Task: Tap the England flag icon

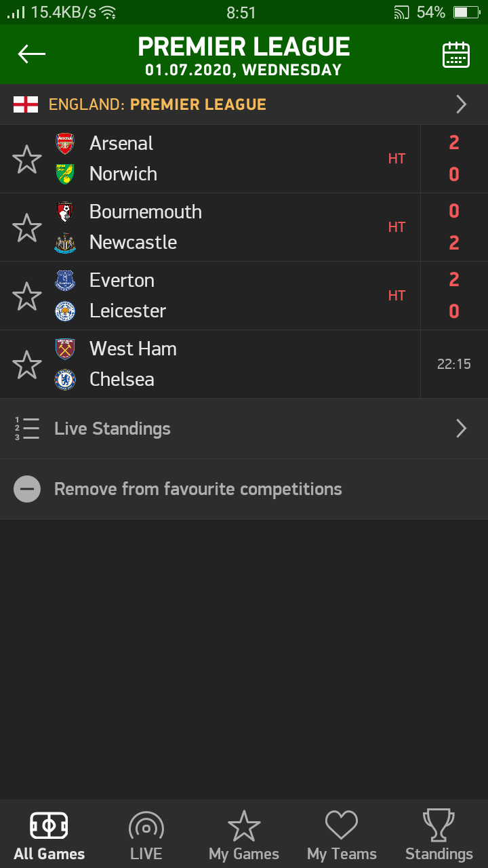Action: tap(26, 104)
